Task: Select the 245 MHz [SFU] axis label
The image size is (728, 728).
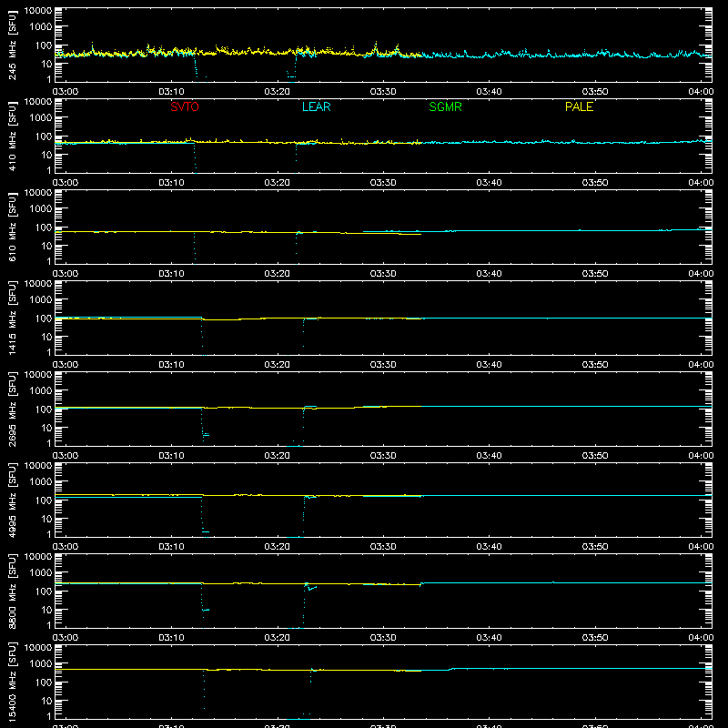Action: 13,45
